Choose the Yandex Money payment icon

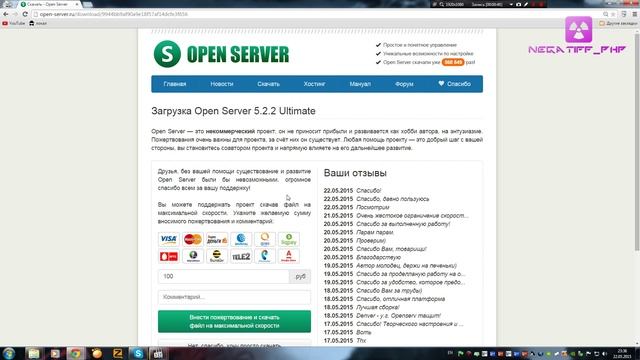217,239
